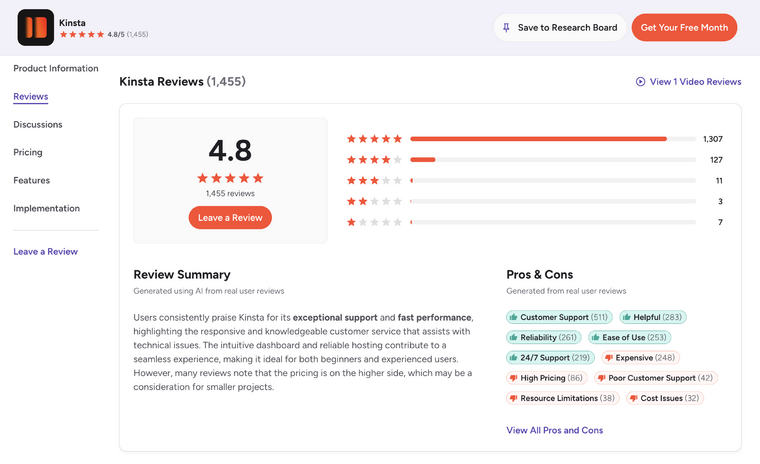Click thumbs-down icon on Poor Customer Support tag

pyautogui.click(x=602, y=378)
